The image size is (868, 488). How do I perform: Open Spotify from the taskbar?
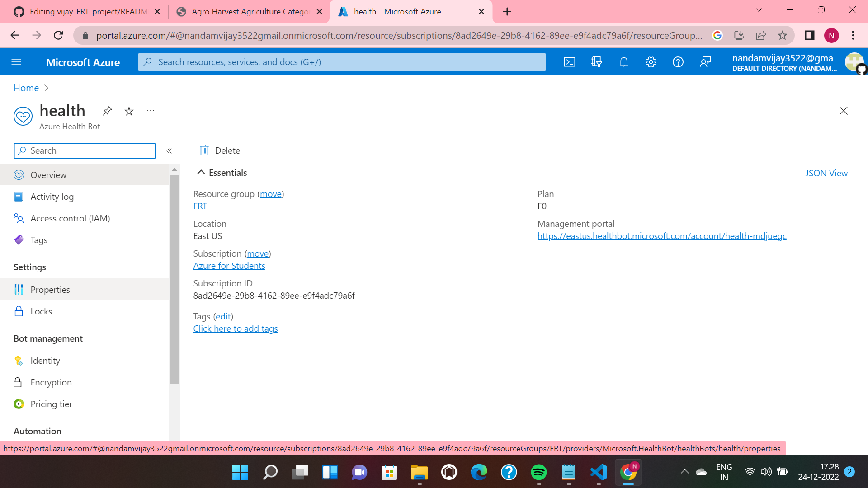pos(539,472)
